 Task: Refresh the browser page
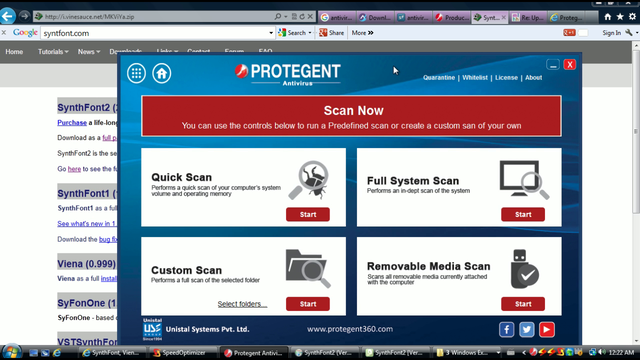click(302, 17)
